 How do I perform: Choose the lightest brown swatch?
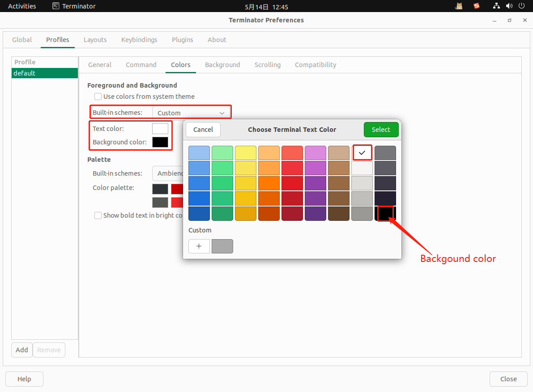339,153
